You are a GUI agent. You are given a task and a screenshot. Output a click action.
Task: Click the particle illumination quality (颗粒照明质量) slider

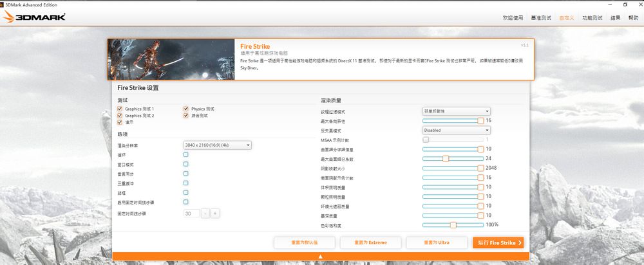(453, 196)
